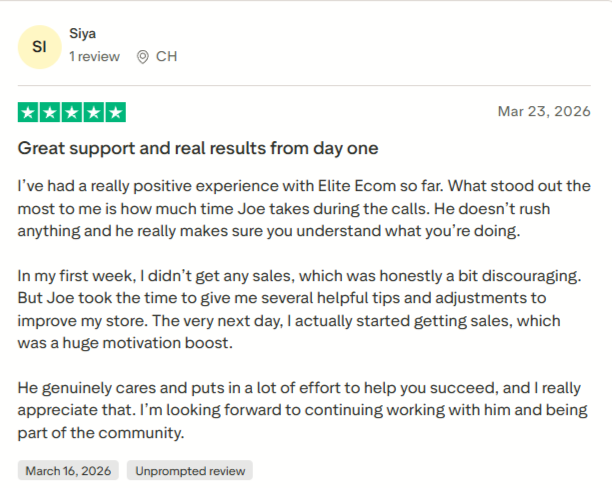This screenshot has height=488, width=612.
Task: Click the location pin icon
Action: coord(142,57)
